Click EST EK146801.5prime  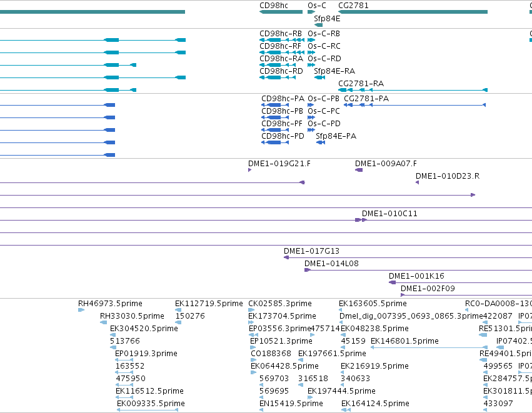[429, 347]
